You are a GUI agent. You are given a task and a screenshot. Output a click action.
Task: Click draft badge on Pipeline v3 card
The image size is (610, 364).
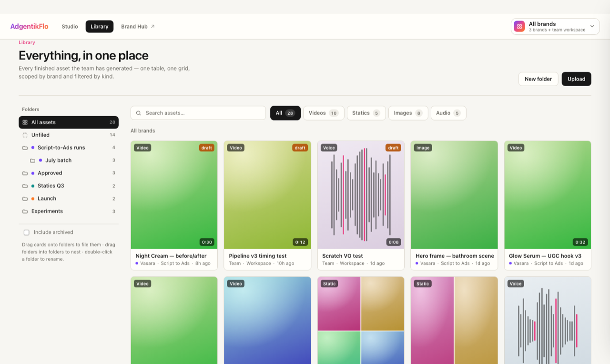(300, 148)
